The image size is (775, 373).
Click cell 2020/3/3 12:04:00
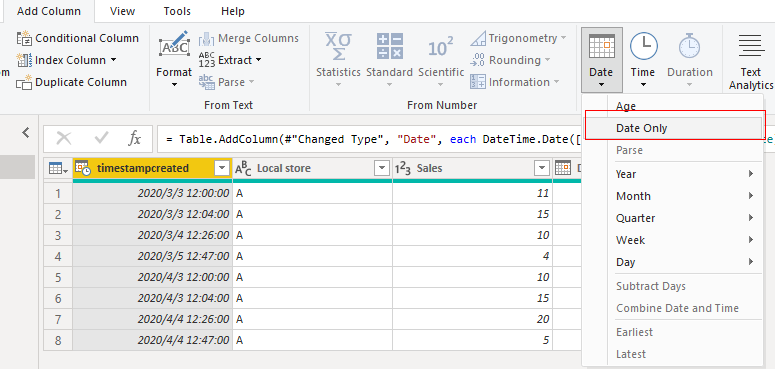pyautogui.click(x=153, y=214)
